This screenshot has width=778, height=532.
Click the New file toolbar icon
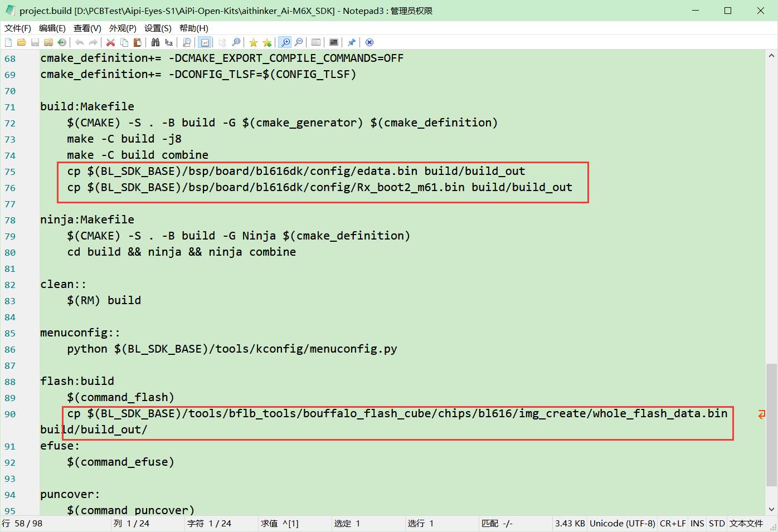point(8,42)
